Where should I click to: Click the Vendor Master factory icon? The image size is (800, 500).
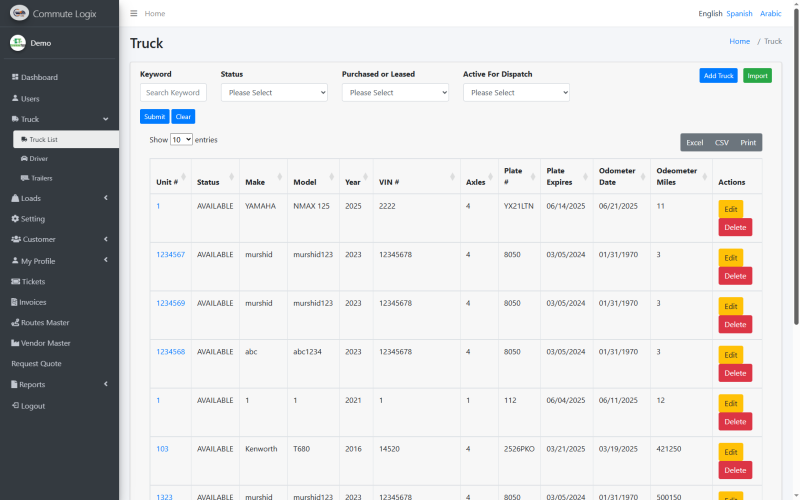point(15,343)
